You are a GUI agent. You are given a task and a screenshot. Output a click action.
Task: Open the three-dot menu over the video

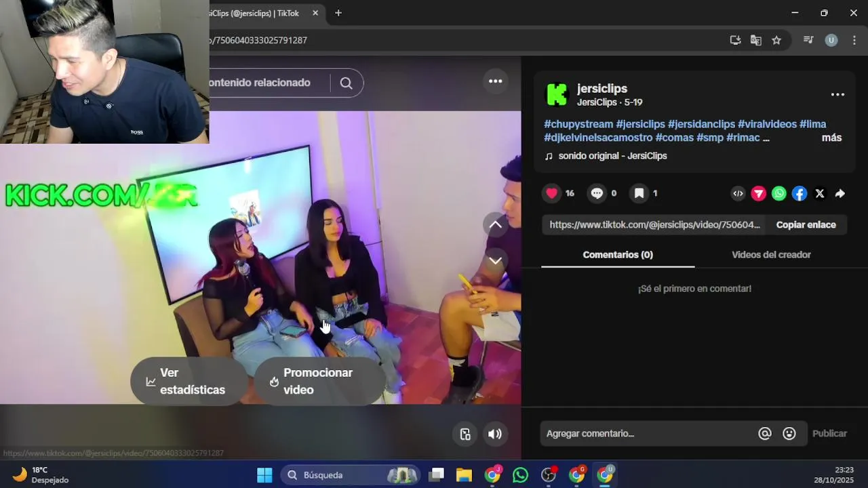[496, 81]
